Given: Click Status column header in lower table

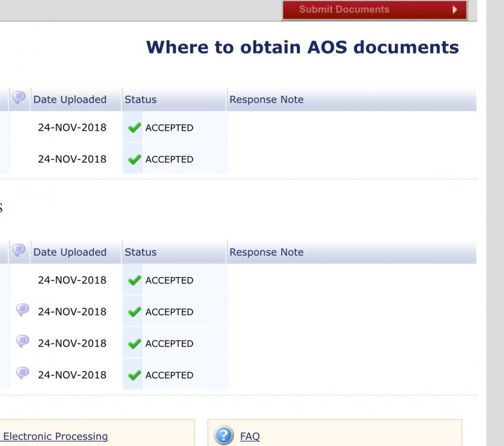Looking at the screenshot, I should point(140,252).
